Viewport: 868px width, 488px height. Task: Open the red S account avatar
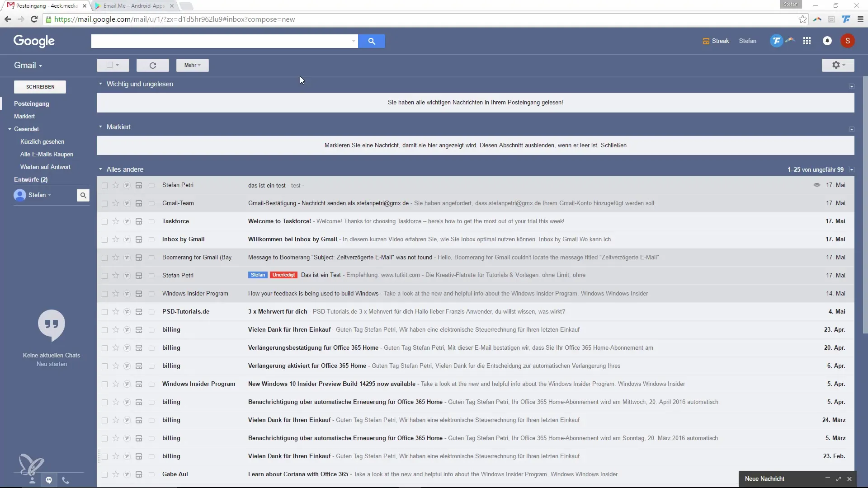848,41
